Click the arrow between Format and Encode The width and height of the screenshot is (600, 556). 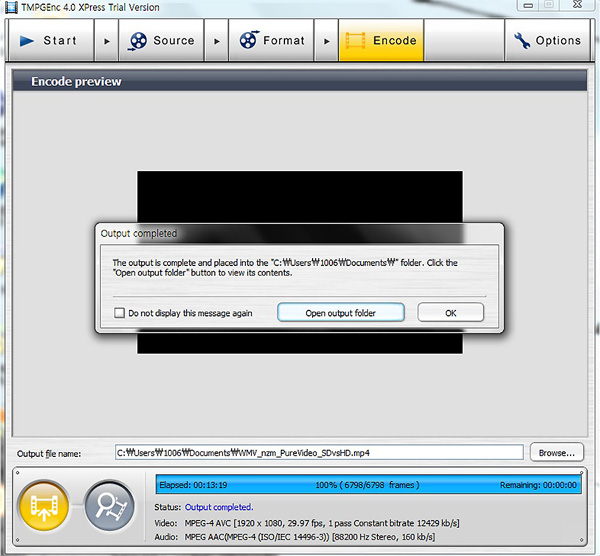tap(326, 41)
